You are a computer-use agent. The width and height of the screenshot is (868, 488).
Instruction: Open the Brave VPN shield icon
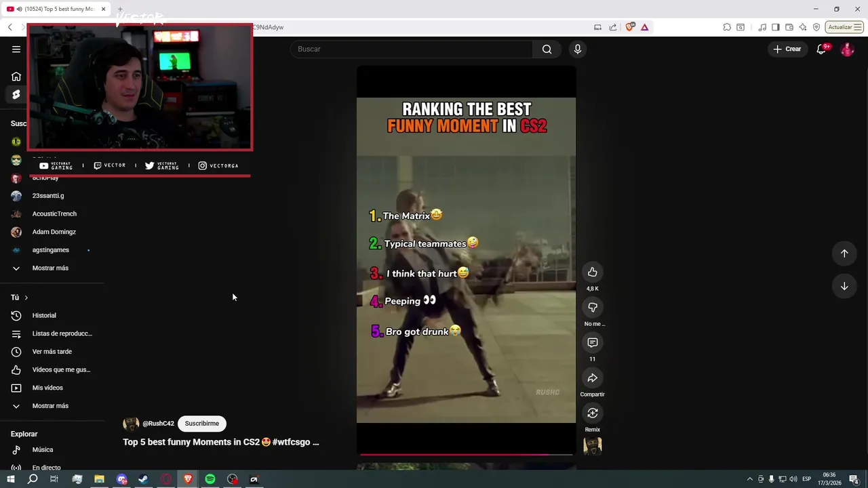click(x=816, y=27)
